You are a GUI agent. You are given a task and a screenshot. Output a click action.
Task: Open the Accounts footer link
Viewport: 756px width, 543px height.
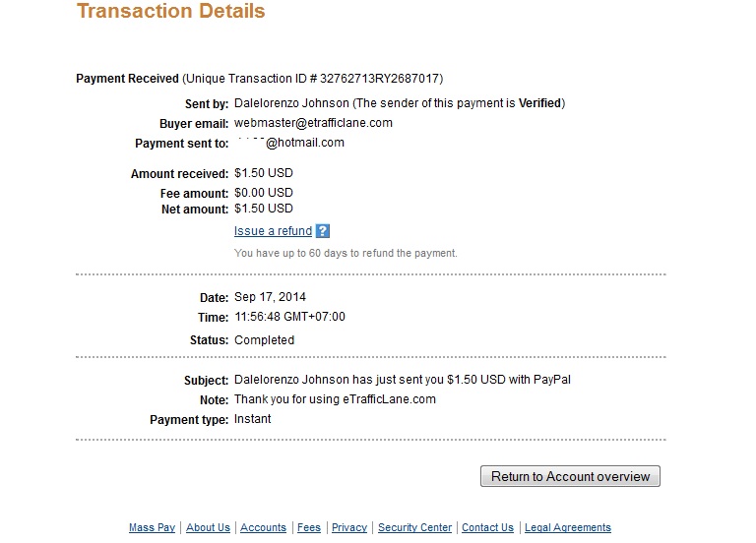click(263, 527)
